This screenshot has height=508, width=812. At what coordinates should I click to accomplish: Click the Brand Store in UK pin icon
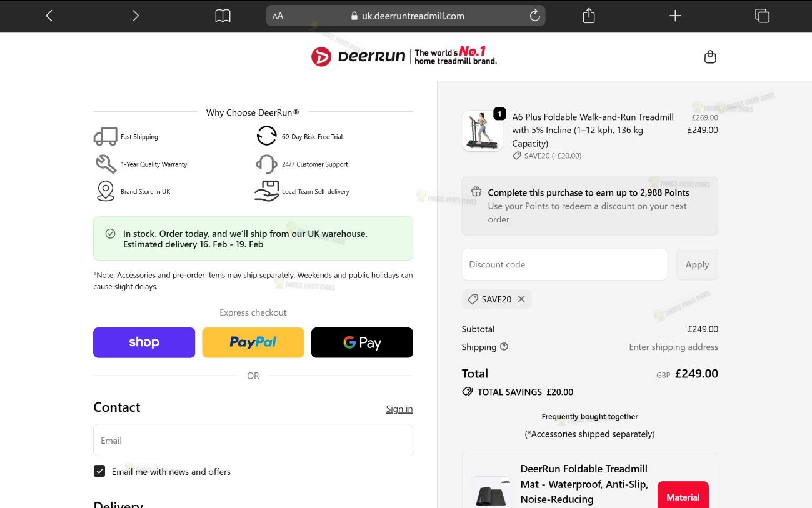(106, 191)
